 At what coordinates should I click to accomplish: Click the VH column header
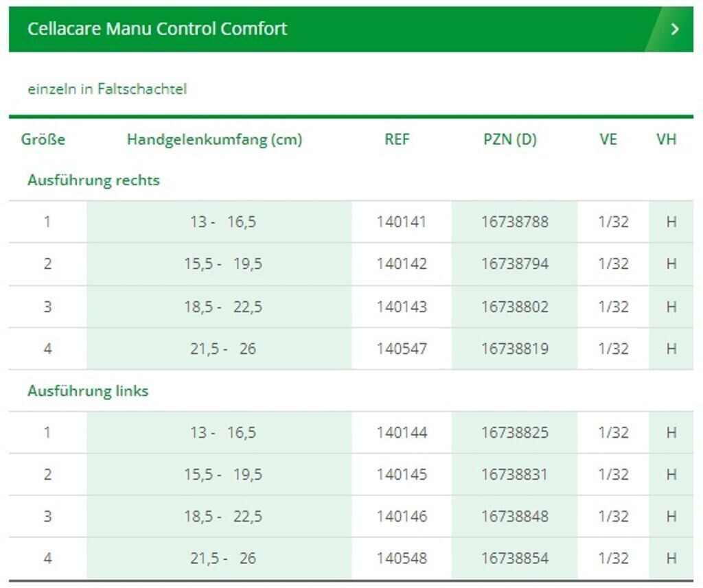666,139
